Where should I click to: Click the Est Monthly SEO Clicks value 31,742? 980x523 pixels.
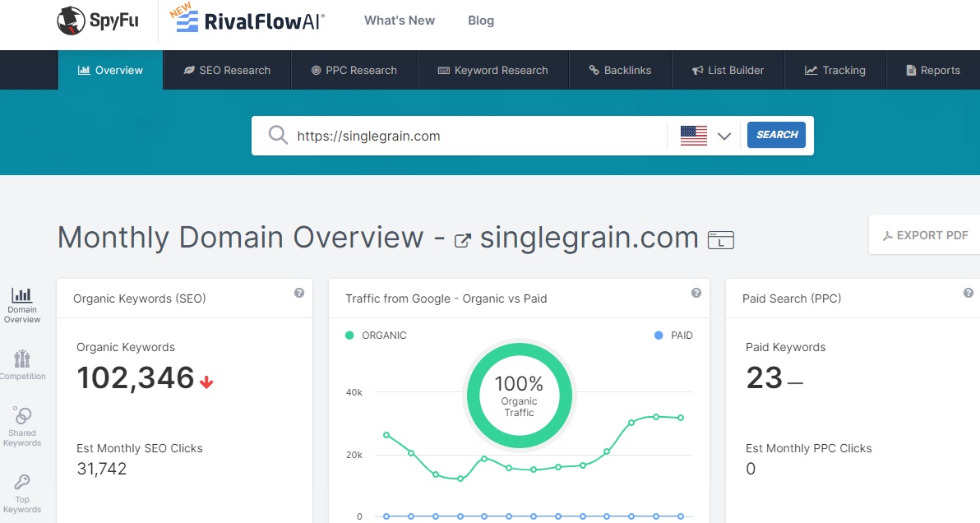(x=101, y=469)
